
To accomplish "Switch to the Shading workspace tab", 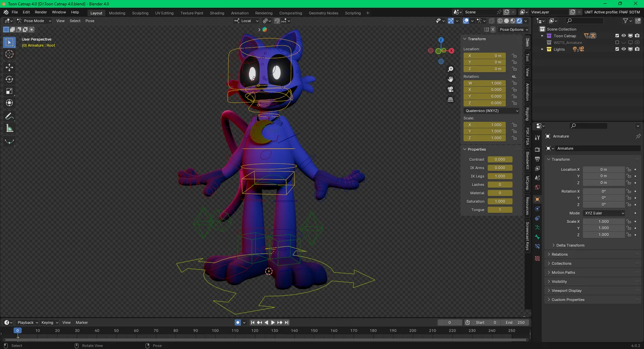I will (x=217, y=13).
